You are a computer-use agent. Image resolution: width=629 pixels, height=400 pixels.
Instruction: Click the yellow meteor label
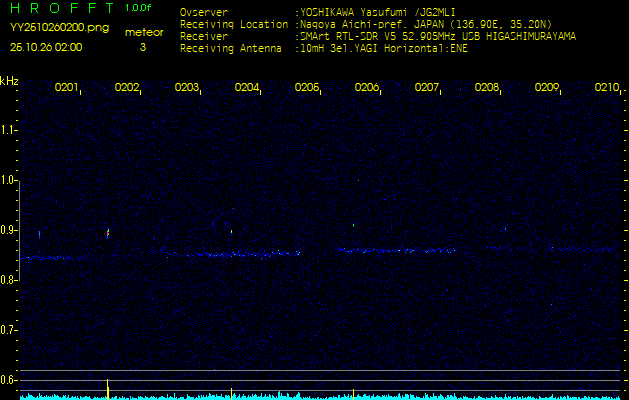pyautogui.click(x=145, y=32)
